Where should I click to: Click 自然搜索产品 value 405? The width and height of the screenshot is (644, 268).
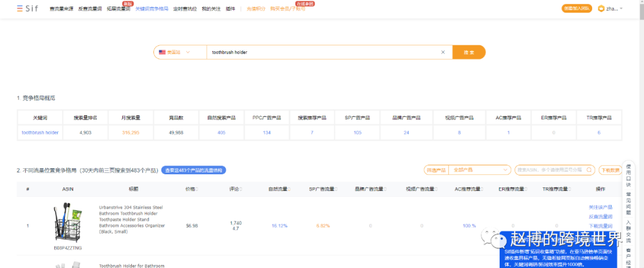tap(221, 133)
